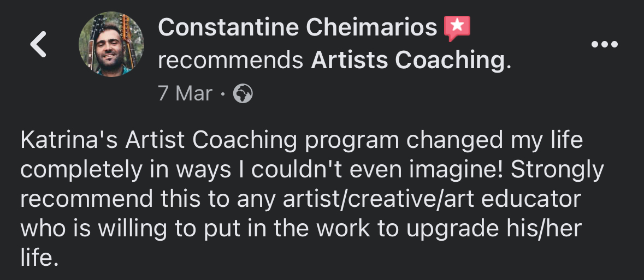Go back using the left chevron arrow
This screenshot has height=280, width=644.
[x=38, y=45]
